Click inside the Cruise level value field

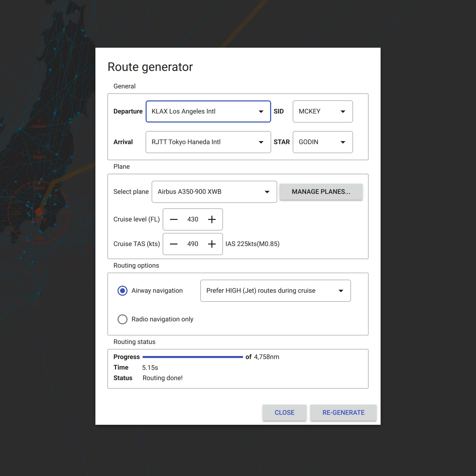pyautogui.click(x=193, y=219)
